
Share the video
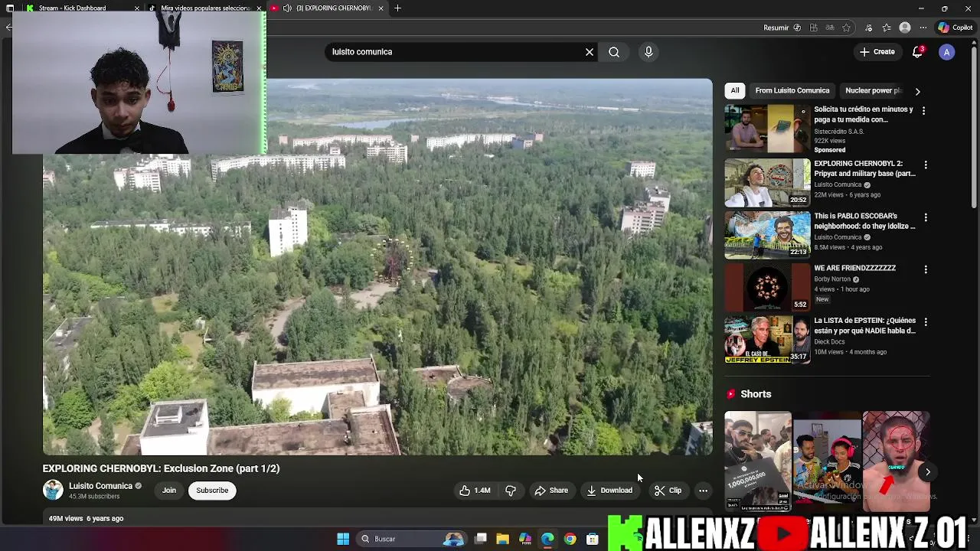coord(551,491)
